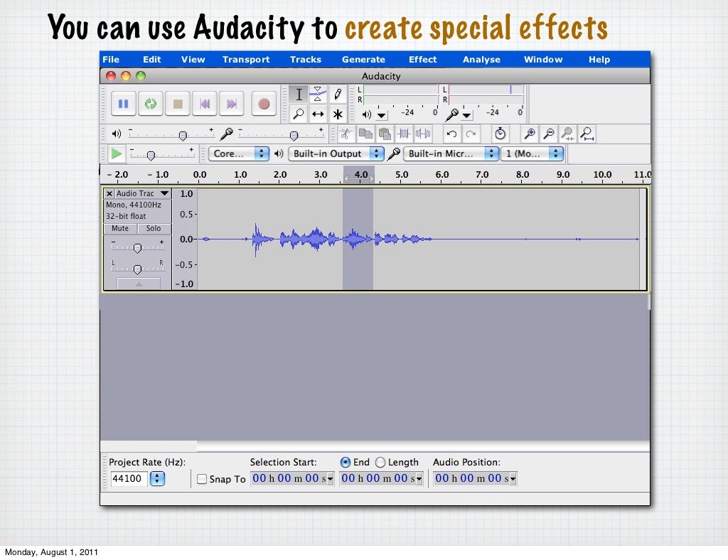This screenshot has height=560, width=728.
Task: Click the Stop transport button
Action: coord(177,104)
